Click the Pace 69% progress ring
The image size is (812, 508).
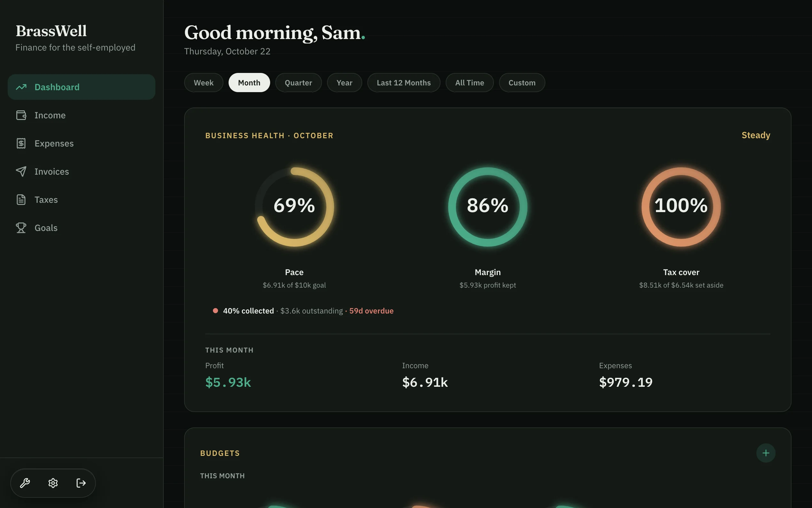click(294, 207)
